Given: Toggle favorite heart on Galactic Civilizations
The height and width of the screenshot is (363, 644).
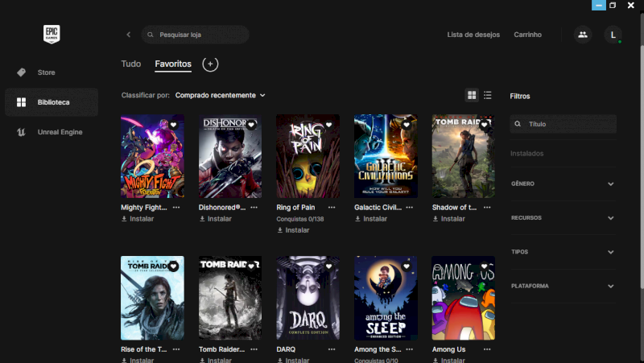Looking at the screenshot, I should (407, 125).
